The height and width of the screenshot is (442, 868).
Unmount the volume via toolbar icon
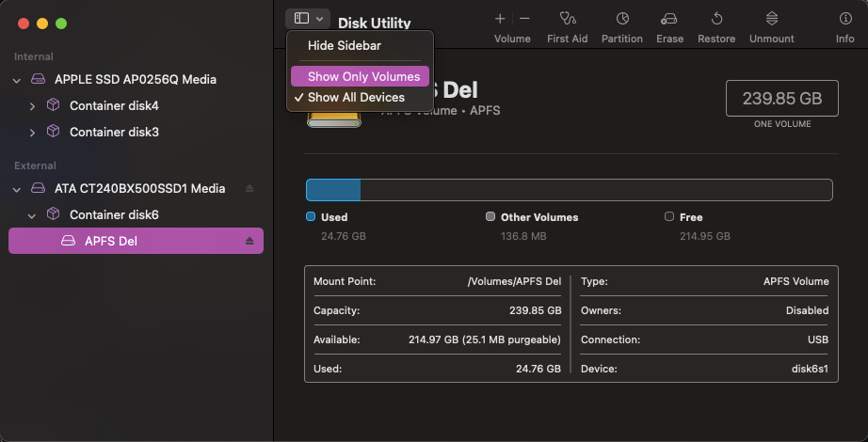point(771,19)
